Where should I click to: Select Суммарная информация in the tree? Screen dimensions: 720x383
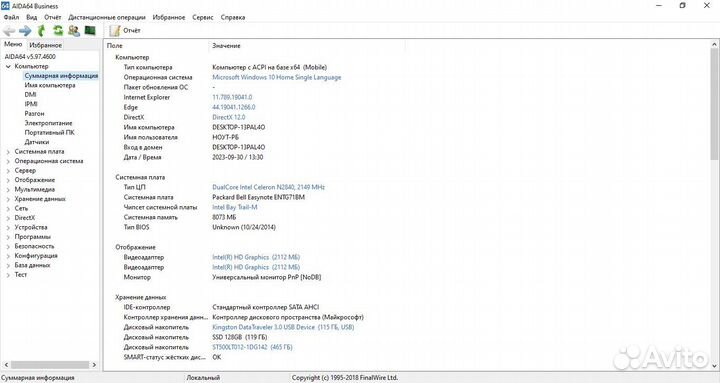61,76
